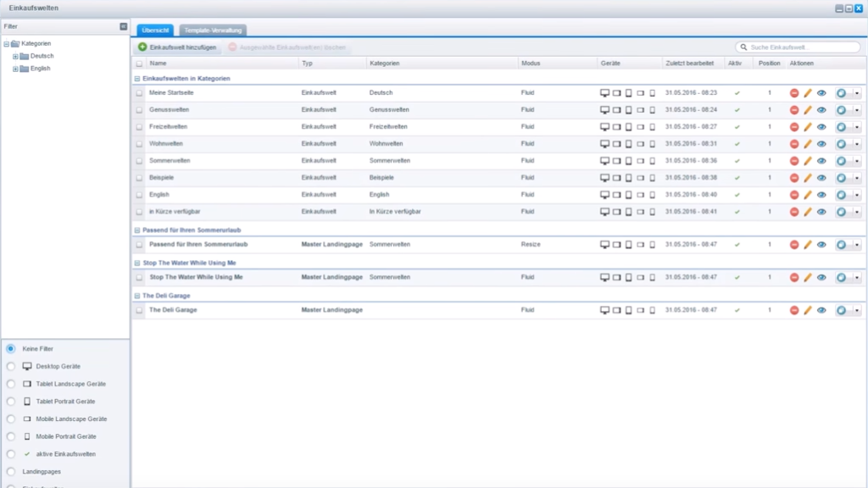868x488 pixels.
Task: Switch to the Template-Verwaltung tab
Action: point(213,30)
